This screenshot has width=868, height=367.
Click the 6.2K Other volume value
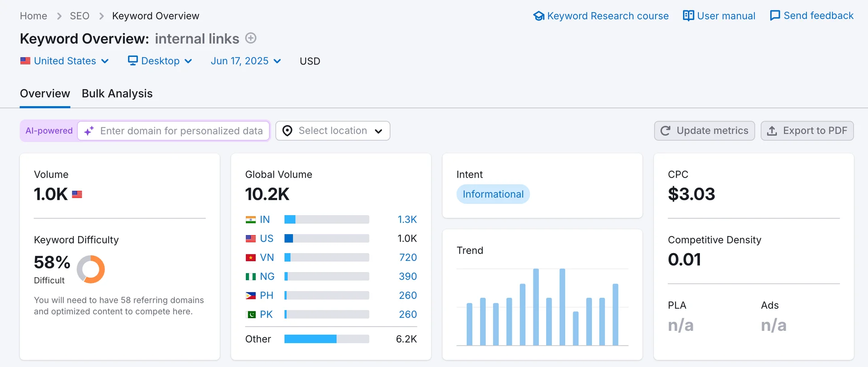(x=406, y=339)
